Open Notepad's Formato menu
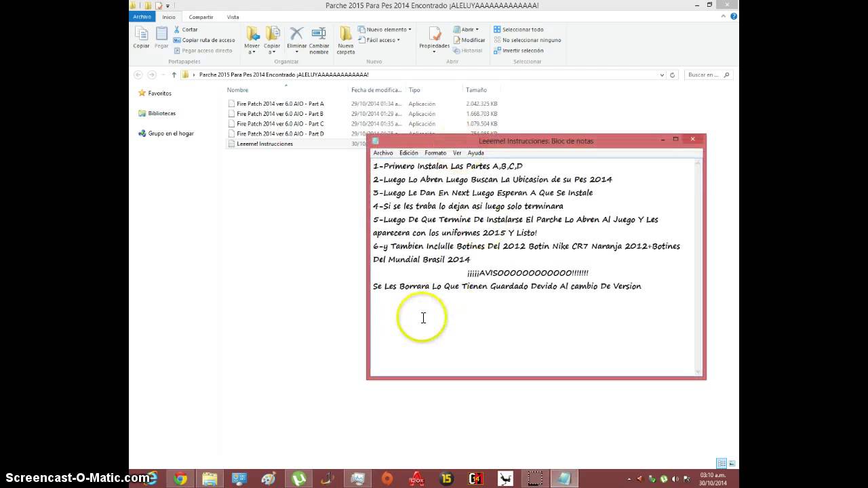The height and width of the screenshot is (488, 868). click(435, 153)
